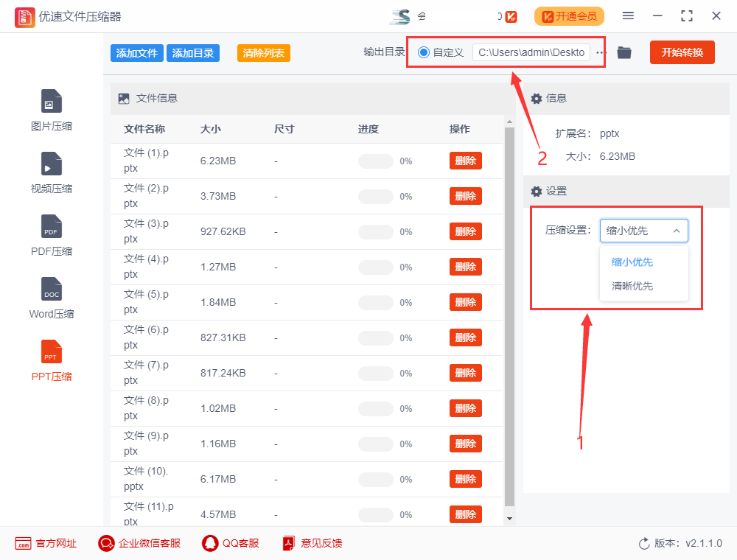Click the 操作 column header
The height and width of the screenshot is (560, 737).
[x=459, y=129]
